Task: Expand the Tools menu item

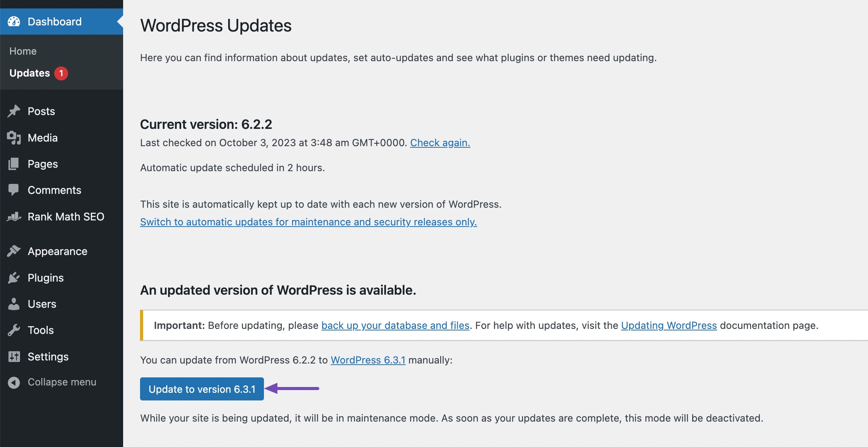Action: coord(40,329)
